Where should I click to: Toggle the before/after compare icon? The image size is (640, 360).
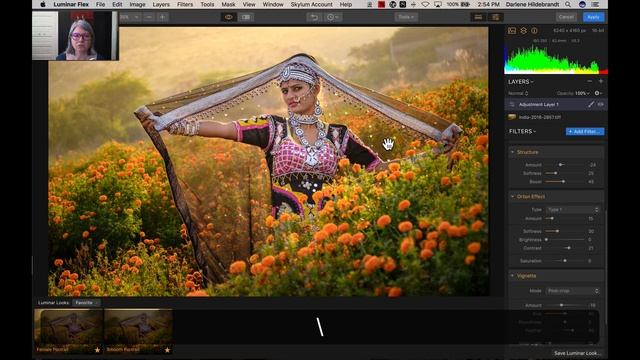pos(246,17)
